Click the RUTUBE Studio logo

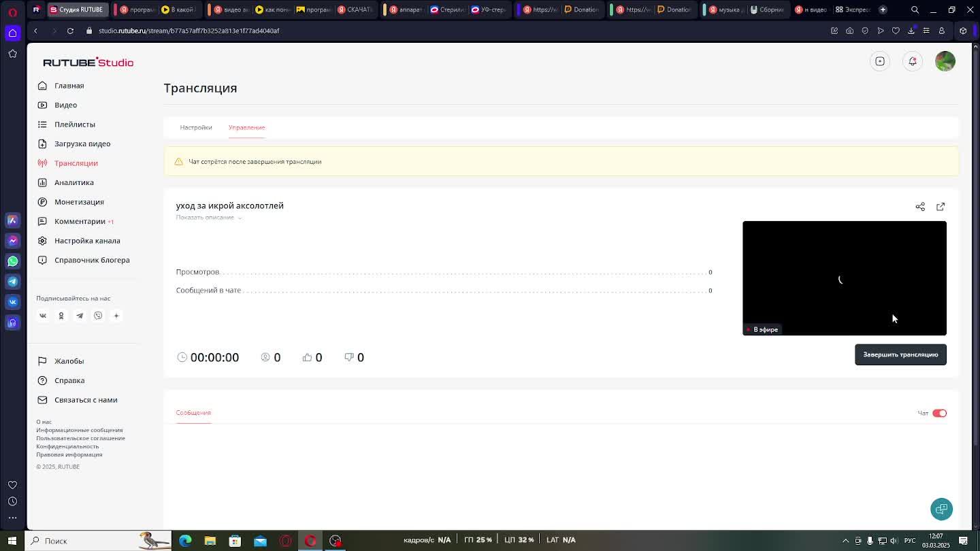[x=88, y=62]
